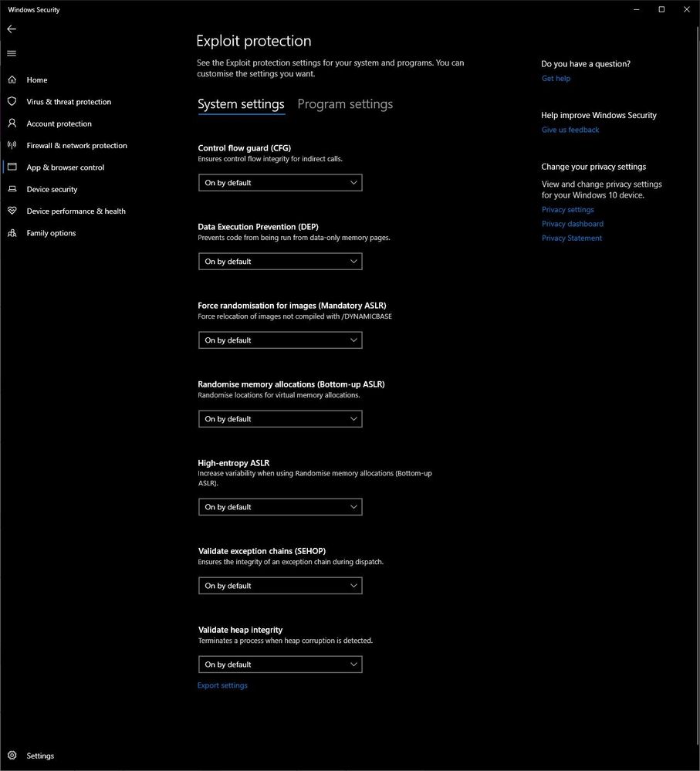
Task: Expand the Validate heap integrity dropdown
Action: pyautogui.click(x=280, y=664)
